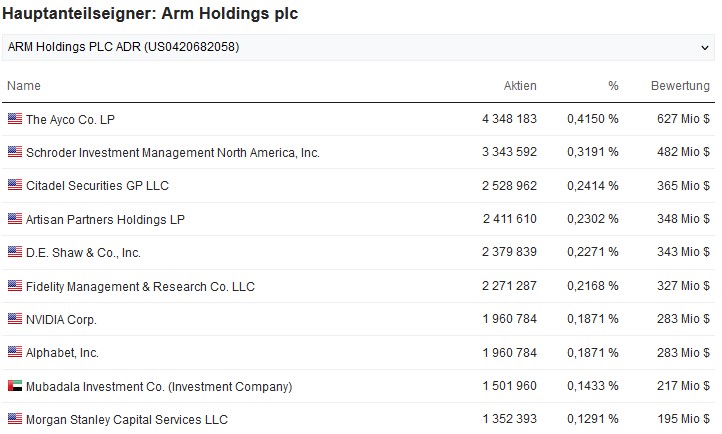This screenshot has width=722, height=434.
Task: Click the UAE flag beside Mubadala Investment Co.
Action: pyautogui.click(x=14, y=386)
